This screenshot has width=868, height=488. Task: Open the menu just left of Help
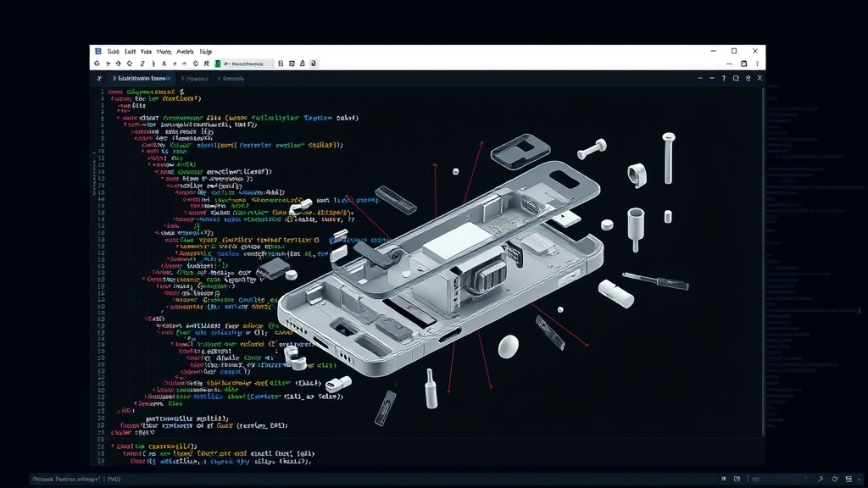185,52
